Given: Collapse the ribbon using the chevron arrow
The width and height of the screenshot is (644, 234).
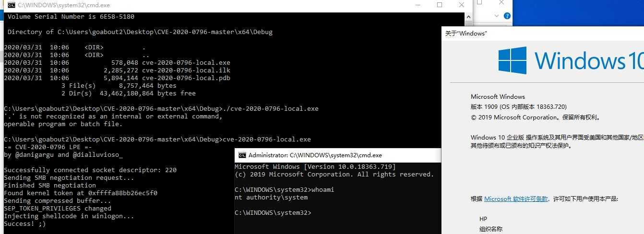Looking at the screenshot, I should 497,16.
